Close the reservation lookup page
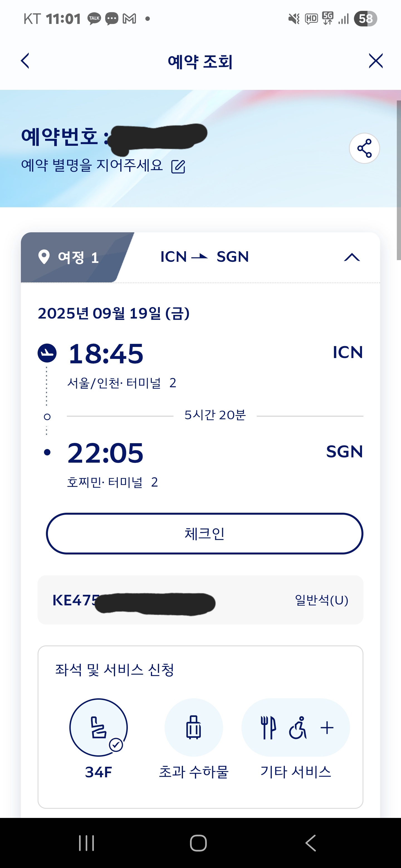This screenshot has width=401, height=868. pos(375,61)
